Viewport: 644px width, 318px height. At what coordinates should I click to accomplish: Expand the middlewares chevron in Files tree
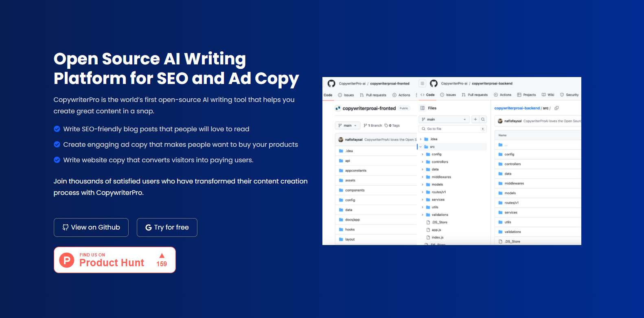423,177
